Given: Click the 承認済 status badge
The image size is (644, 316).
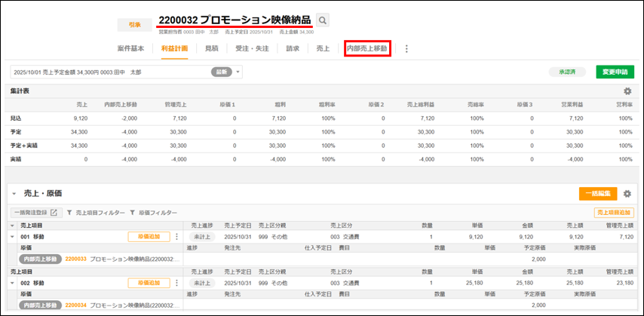Looking at the screenshot, I should [567, 72].
